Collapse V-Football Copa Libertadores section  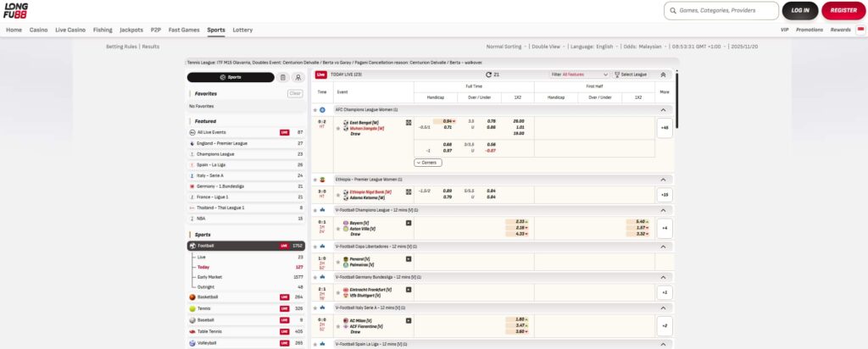tap(663, 247)
